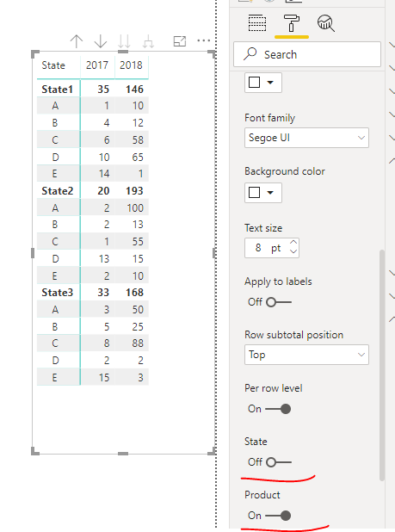This screenshot has width=395, height=532.
Task: Open focus mode for the matrix
Action: [x=180, y=41]
